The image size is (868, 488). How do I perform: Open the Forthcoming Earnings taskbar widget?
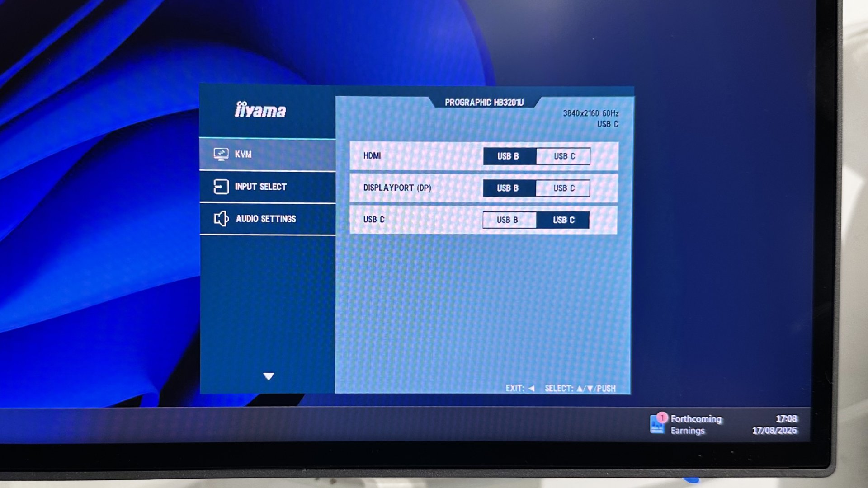(x=686, y=424)
